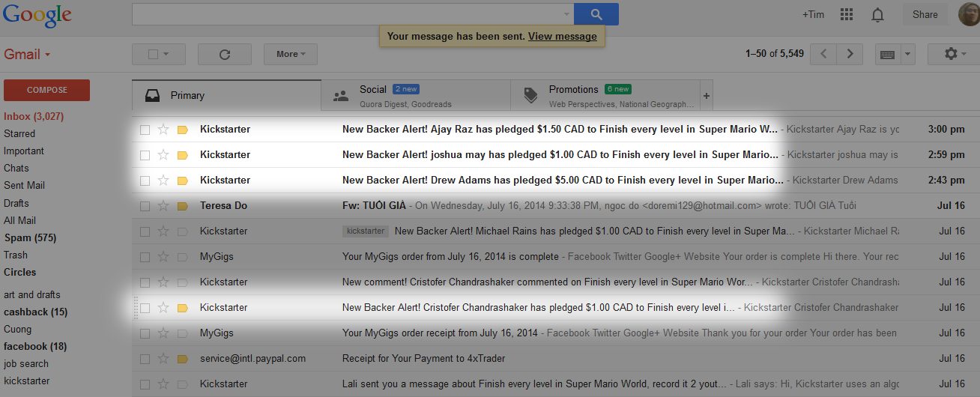Switch to the Primary tab
980x397 pixels.
226,96
